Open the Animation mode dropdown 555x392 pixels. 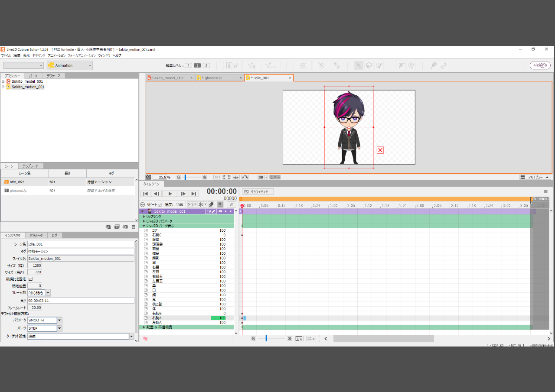click(x=70, y=65)
